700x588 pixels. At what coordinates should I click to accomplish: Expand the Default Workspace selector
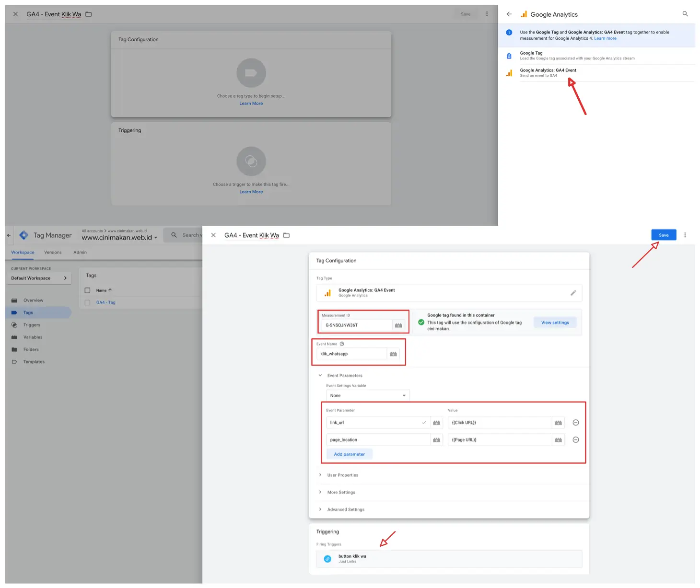tap(39, 278)
